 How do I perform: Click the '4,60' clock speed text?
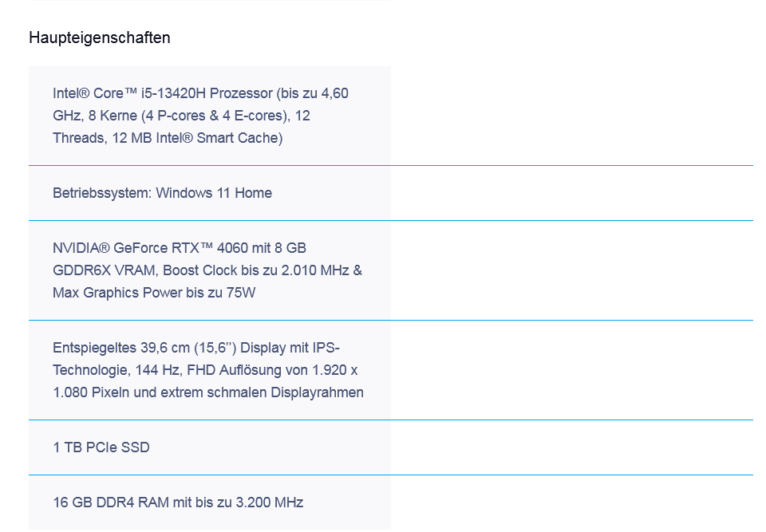click(335, 93)
